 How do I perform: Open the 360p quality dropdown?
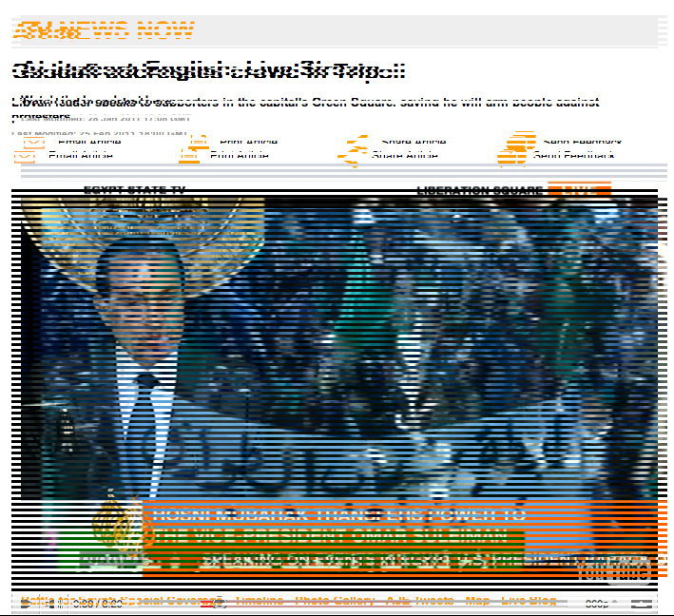(602, 604)
